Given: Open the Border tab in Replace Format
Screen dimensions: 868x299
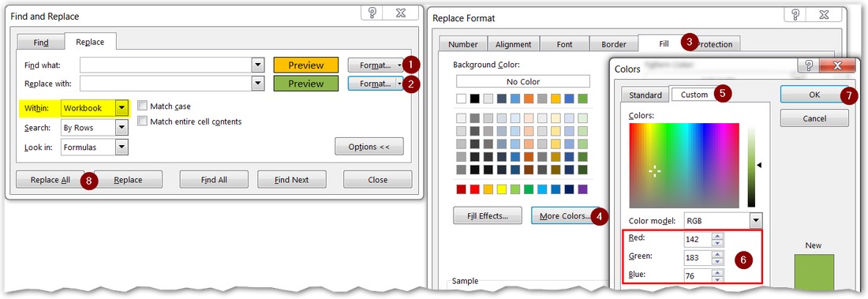Looking at the screenshot, I should click(x=613, y=44).
